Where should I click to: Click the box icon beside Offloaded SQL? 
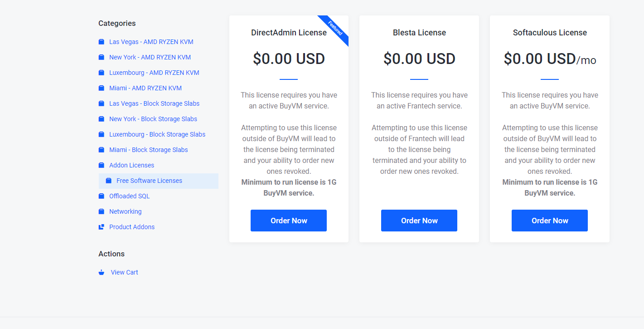(102, 196)
